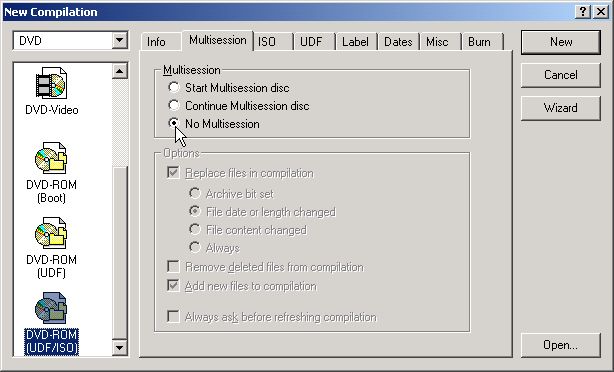
Task: Click the New button
Action: (561, 42)
